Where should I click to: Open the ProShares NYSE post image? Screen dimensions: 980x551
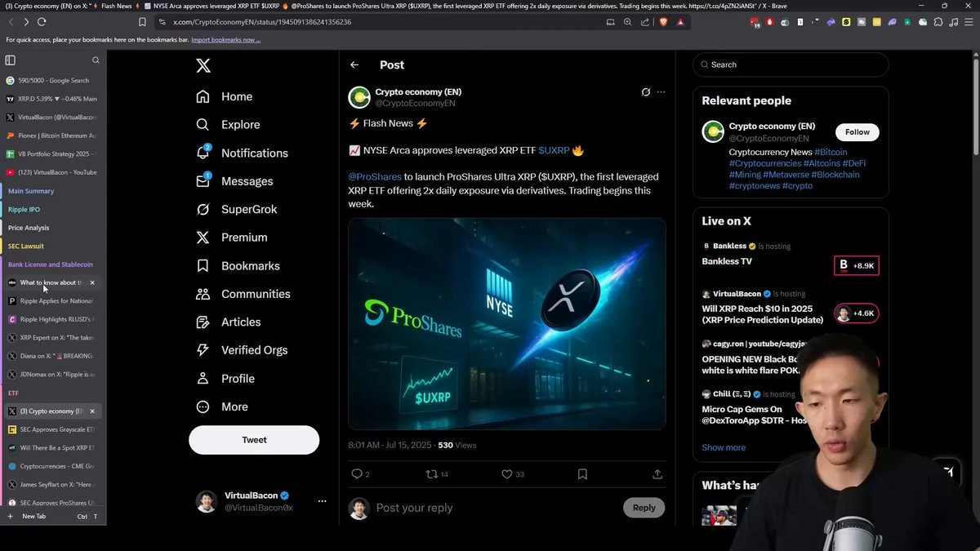coord(507,324)
